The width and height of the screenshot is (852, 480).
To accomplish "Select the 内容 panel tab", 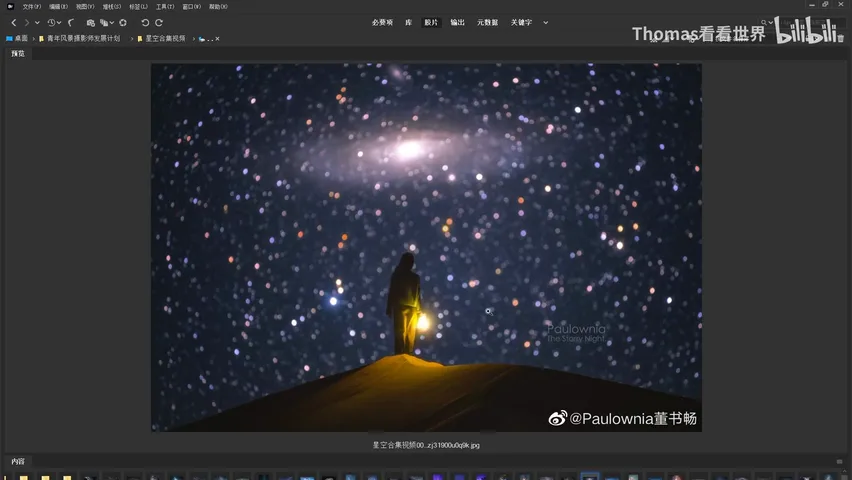I will pos(18,462).
